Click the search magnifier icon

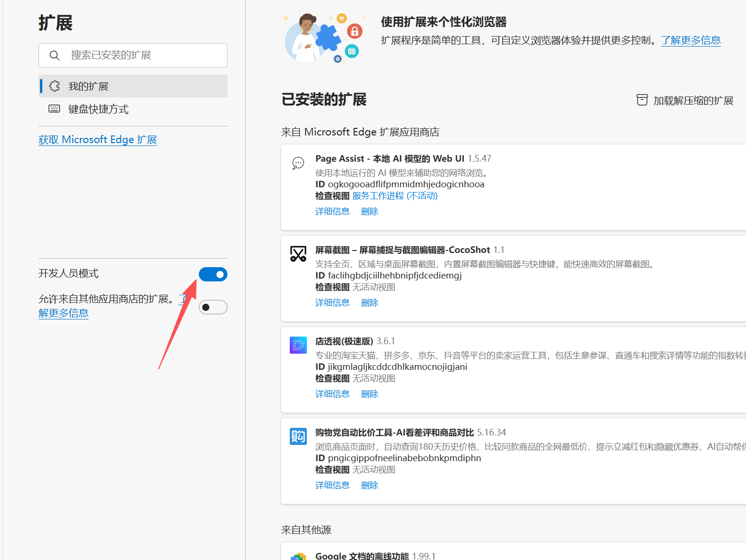[x=55, y=56]
